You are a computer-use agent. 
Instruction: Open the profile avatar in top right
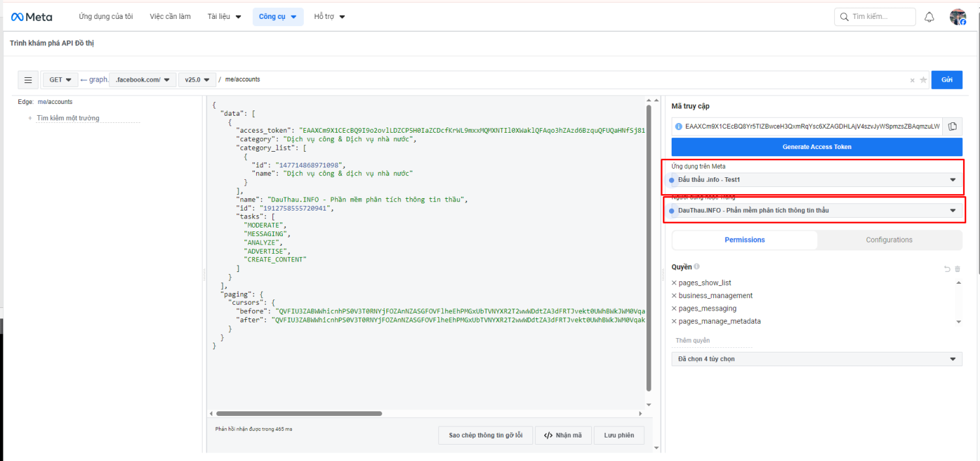point(958,17)
